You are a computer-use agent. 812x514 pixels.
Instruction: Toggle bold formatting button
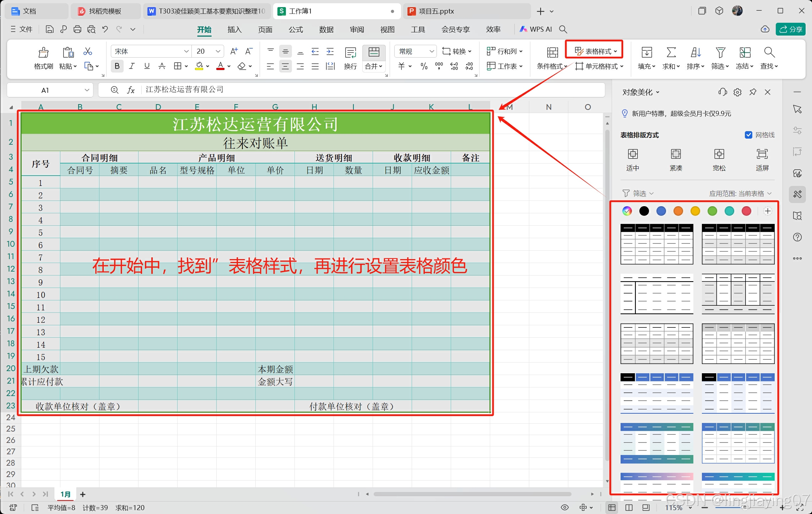coord(117,66)
